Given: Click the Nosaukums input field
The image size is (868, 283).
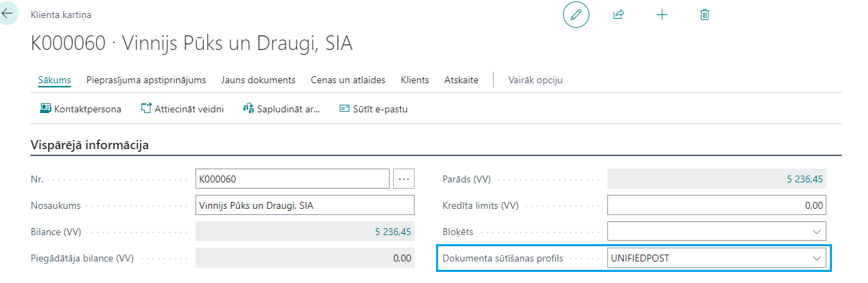Looking at the screenshot, I should point(305,205).
